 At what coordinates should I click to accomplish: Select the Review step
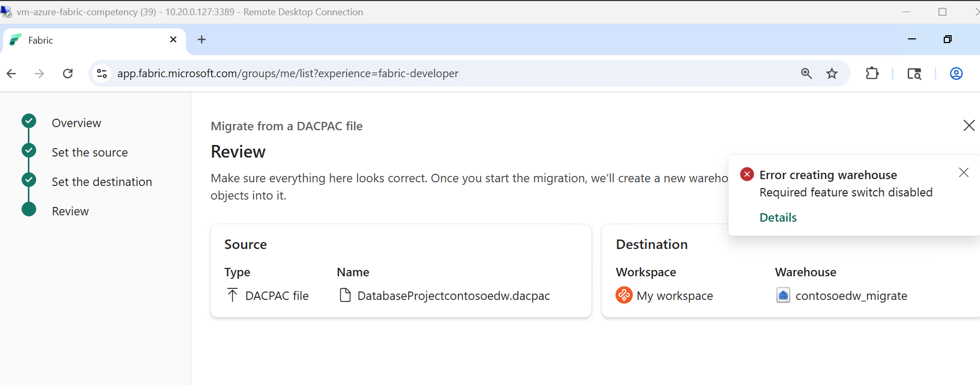(70, 211)
